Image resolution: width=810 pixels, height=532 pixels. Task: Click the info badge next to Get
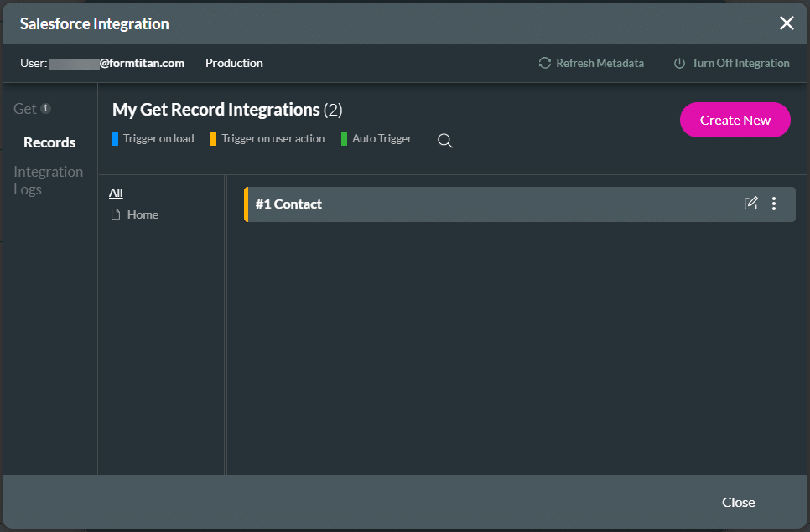[47, 107]
